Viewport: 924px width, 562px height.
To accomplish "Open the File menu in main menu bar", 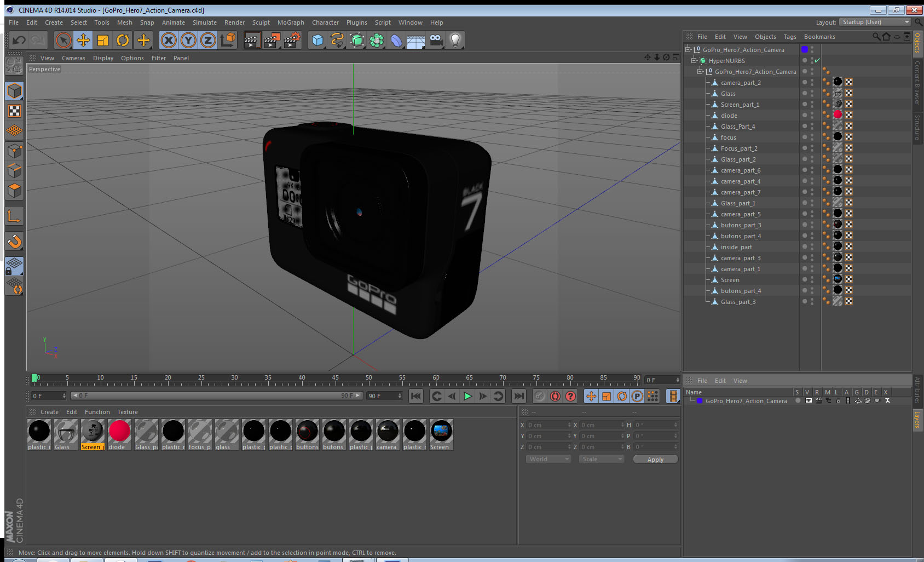I will [14, 22].
